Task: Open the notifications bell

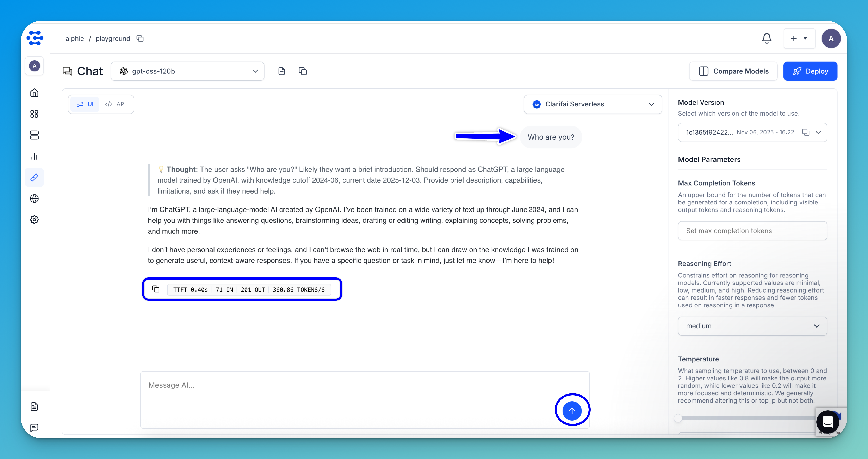Action: coord(767,38)
